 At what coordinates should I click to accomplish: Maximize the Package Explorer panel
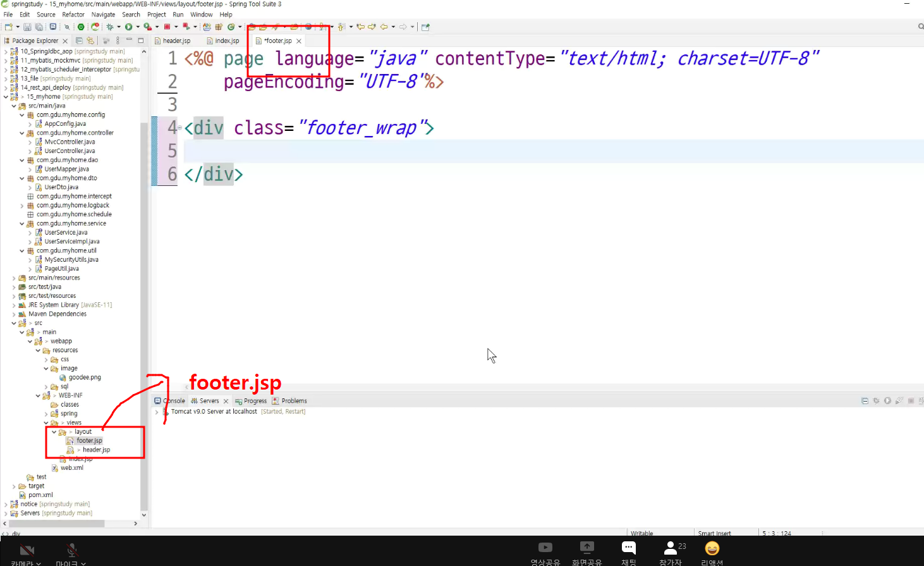pyautogui.click(x=140, y=40)
